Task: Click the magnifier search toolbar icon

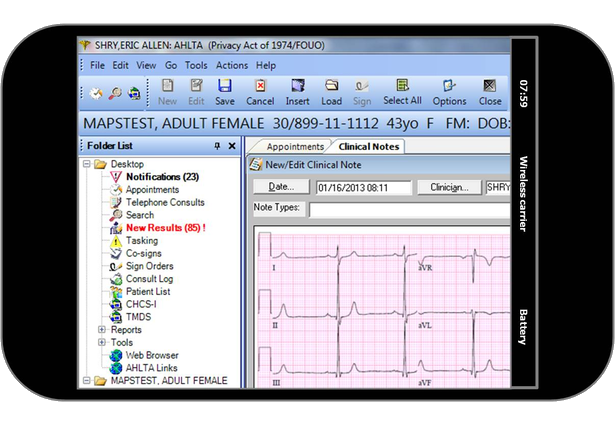Action: click(115, 93)
